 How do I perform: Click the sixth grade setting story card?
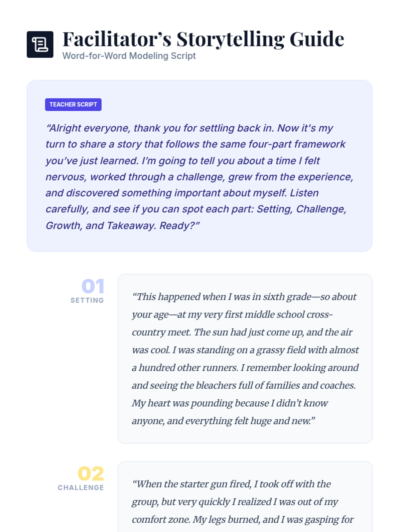[245, 358]
